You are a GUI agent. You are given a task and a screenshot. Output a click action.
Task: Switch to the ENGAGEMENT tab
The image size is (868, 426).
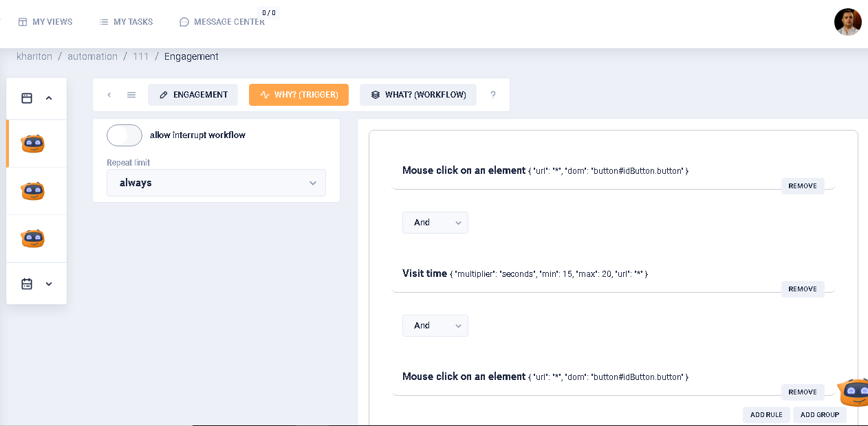(x=193, y=95)
